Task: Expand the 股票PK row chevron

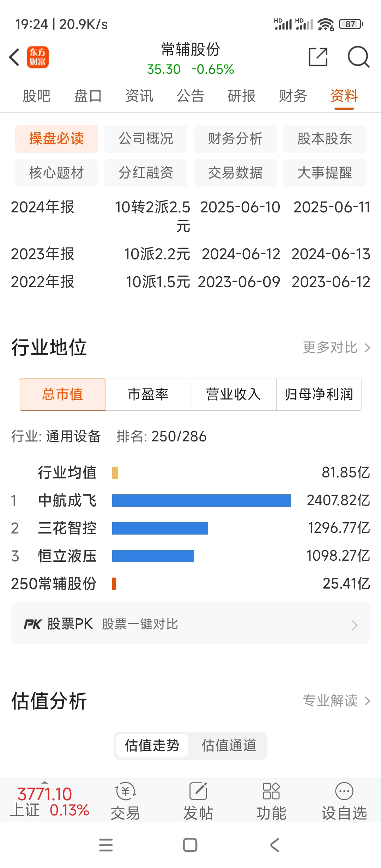Action: tap(355, 625)
